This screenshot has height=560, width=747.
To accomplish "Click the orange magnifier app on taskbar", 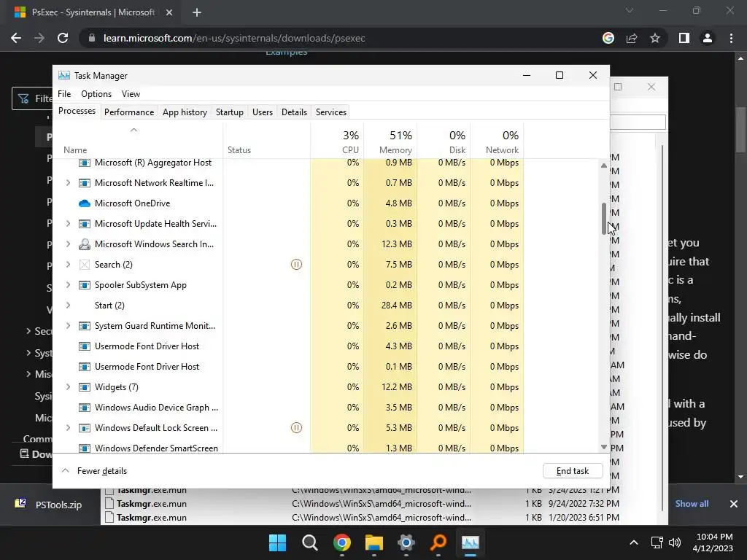I will pos(438,542).
